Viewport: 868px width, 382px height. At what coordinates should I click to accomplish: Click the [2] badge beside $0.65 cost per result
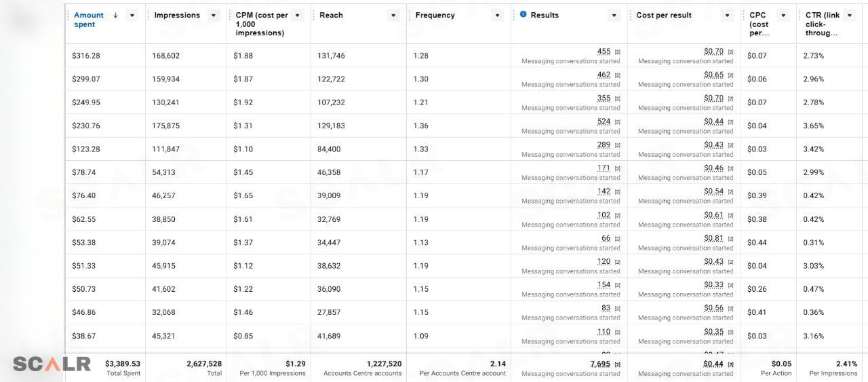click(x=730, y=75)
